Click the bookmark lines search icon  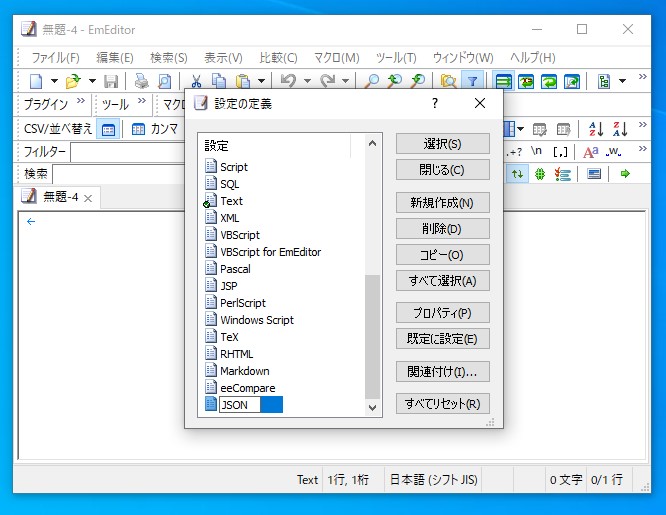pos(563,173)
